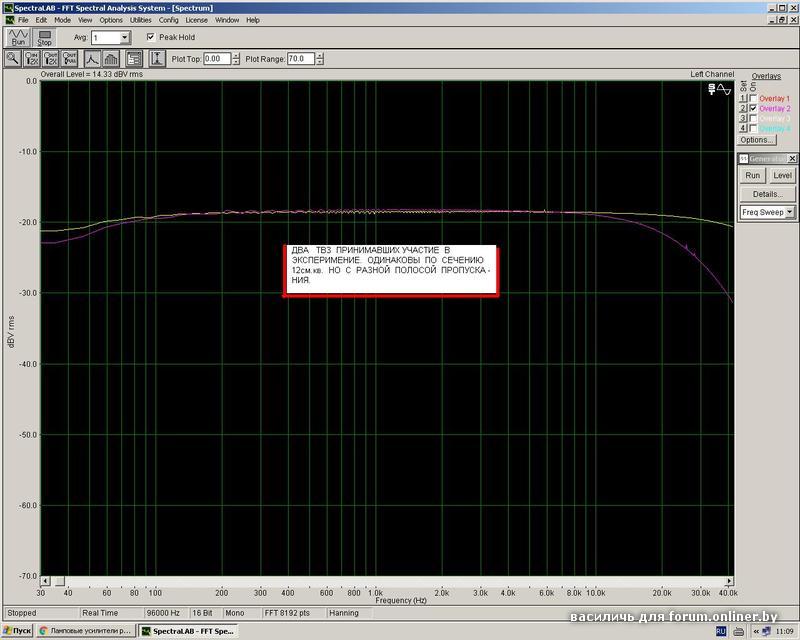Screen dimensions: 800x640
Task: Click the overlay Options... button
Action: pos(756,140)
